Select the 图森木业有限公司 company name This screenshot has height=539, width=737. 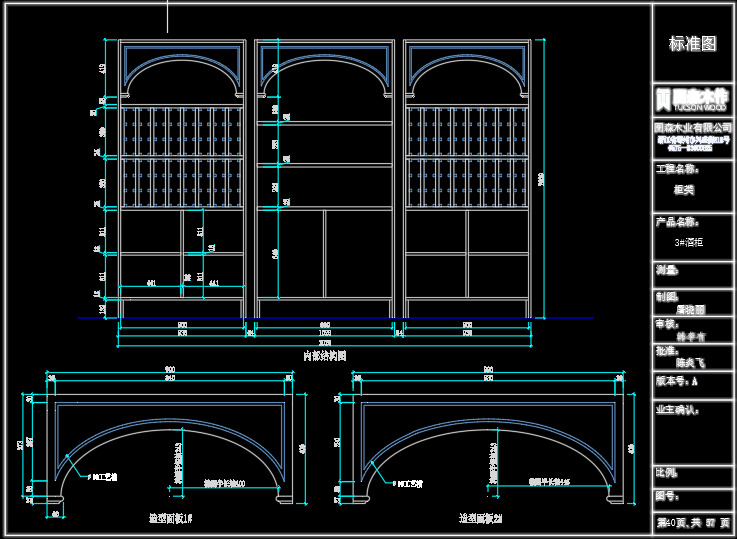[693, 127]
